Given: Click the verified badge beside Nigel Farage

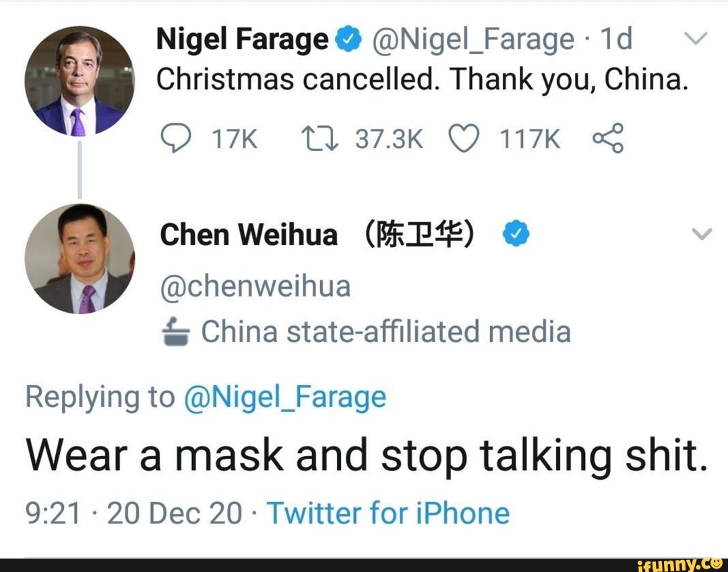Looking at the screenshot, I should click(345, 41).
